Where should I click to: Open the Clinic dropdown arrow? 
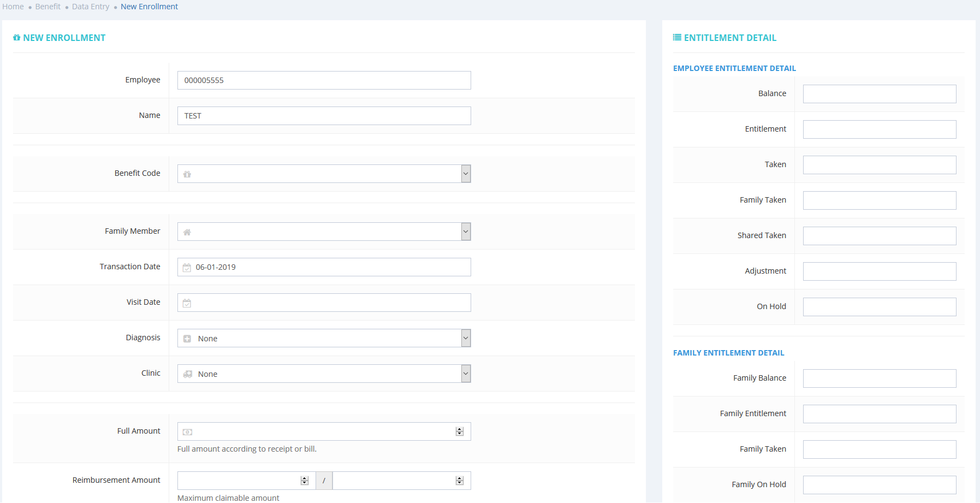click(466, 374)
